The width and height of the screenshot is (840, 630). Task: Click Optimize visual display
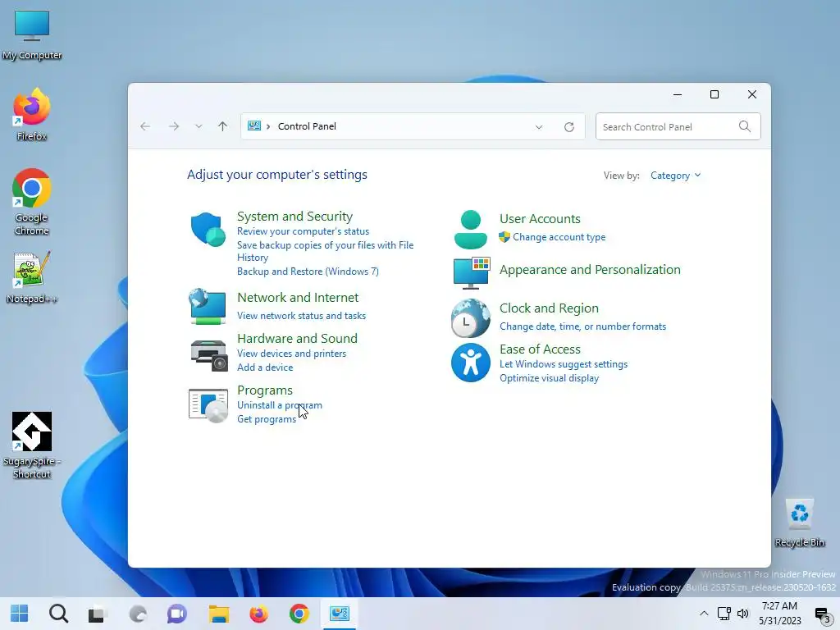549,378
